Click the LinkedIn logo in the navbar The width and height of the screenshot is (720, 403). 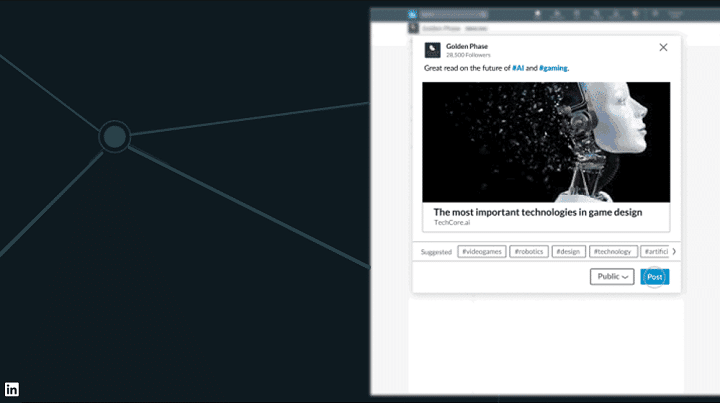click(x=412, y=15)
